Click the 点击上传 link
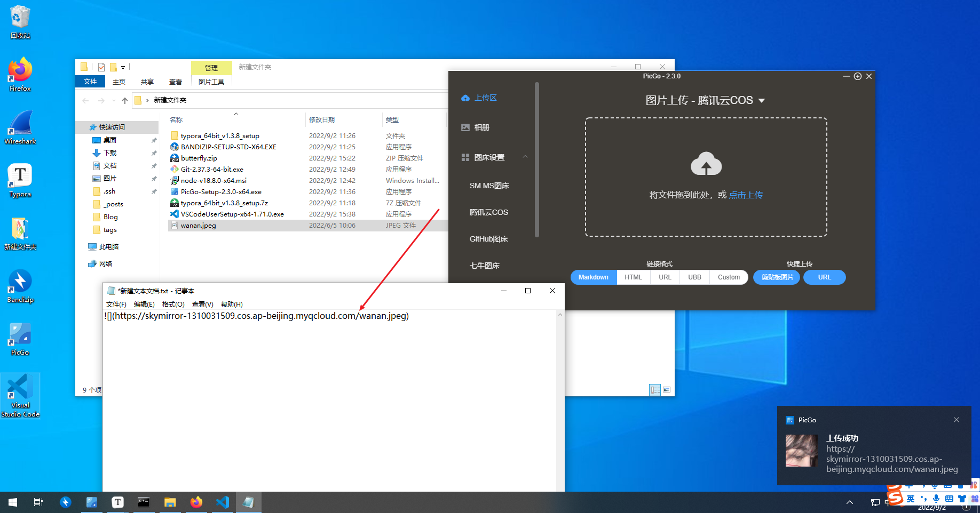Viewport: 980px width, 513px height. (x=746, y=195)
